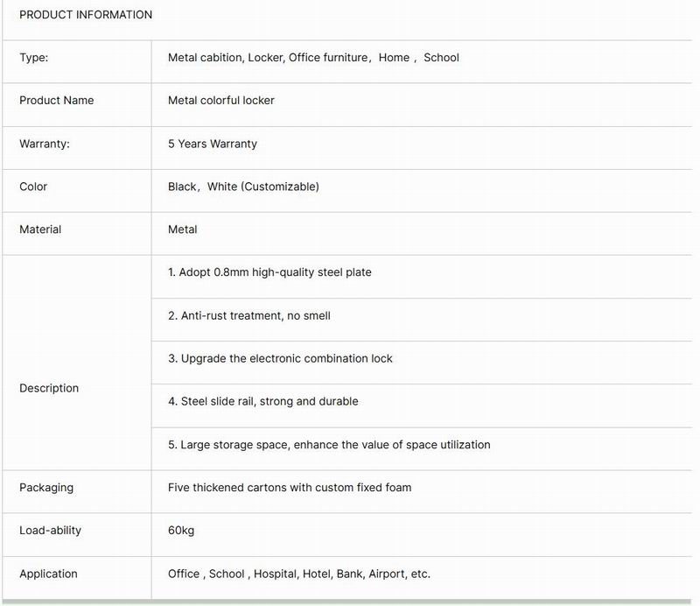Click the "Black, White (Customizable)" value

[x=243, y=187]
